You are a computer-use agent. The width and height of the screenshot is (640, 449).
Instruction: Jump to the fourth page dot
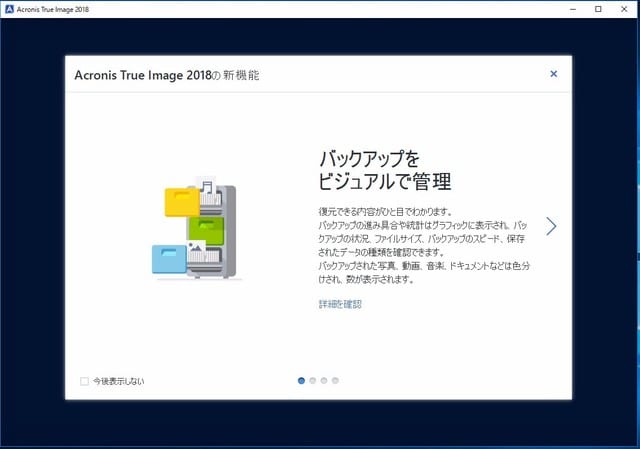pyautogui.click(x=335, y=380)
